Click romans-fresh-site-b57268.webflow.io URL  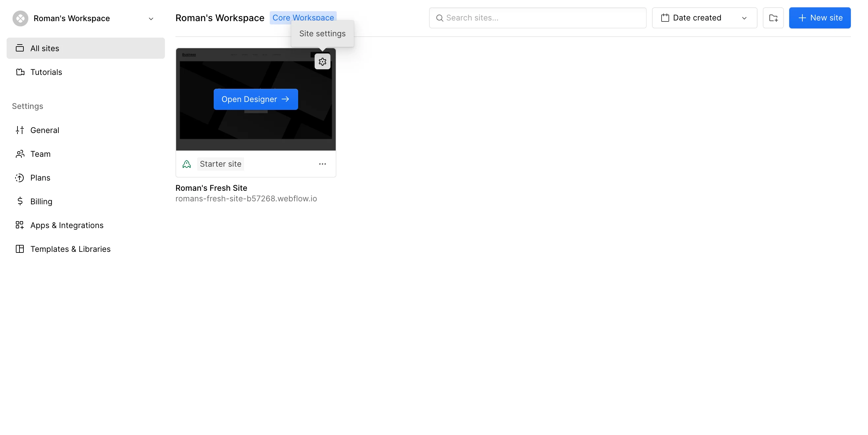pos(246,199)
